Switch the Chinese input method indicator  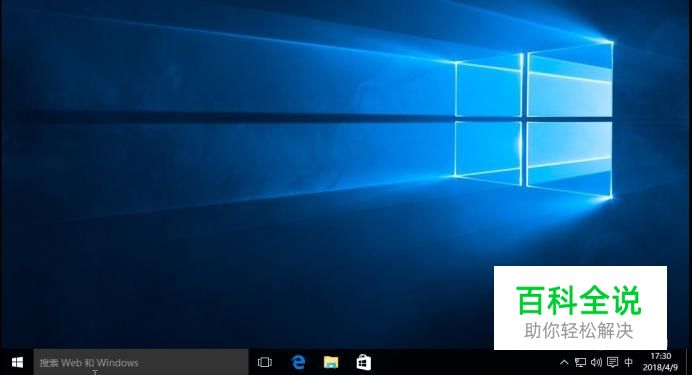pos(629,362)
